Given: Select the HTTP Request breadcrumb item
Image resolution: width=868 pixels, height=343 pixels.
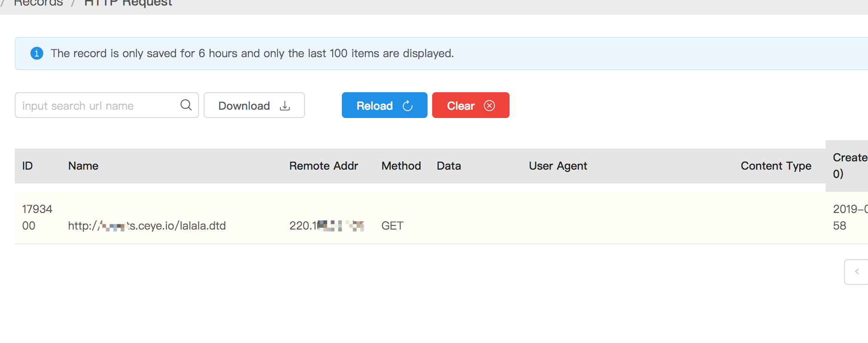Looking at the screenshot, I should coord(128,3).
